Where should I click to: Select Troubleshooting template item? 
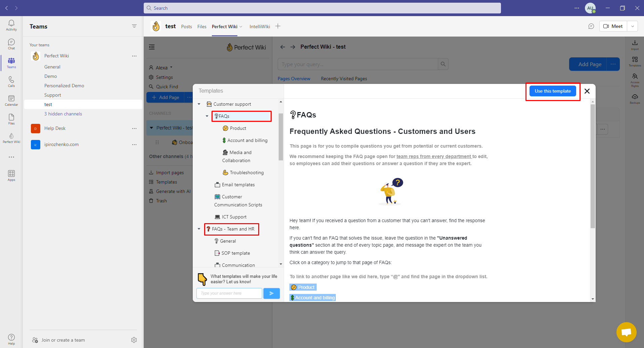243,172
